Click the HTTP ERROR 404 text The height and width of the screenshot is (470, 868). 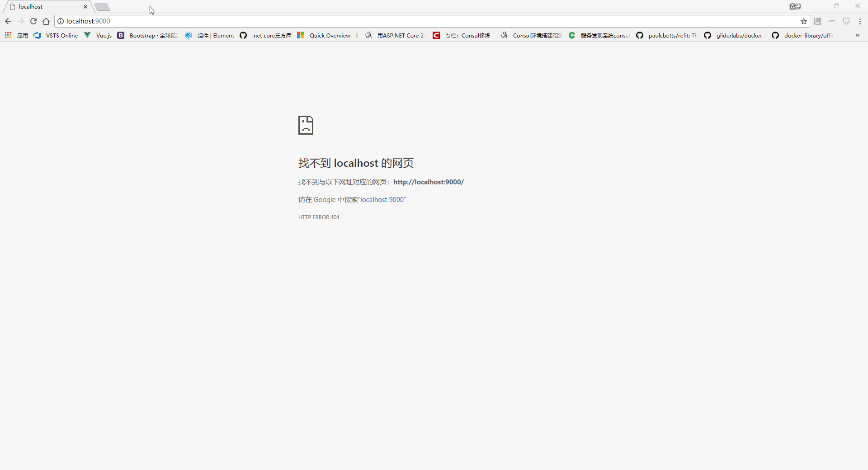319,217
